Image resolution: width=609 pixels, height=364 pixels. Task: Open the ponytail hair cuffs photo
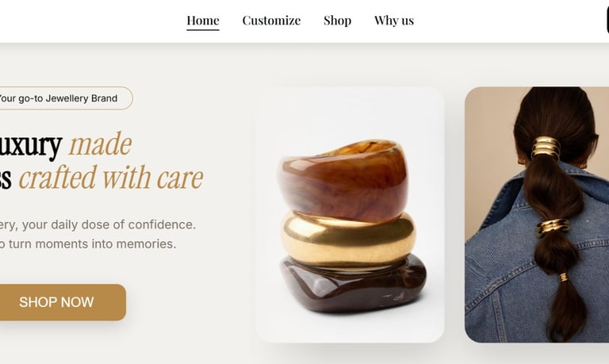(x=537, y=215)
